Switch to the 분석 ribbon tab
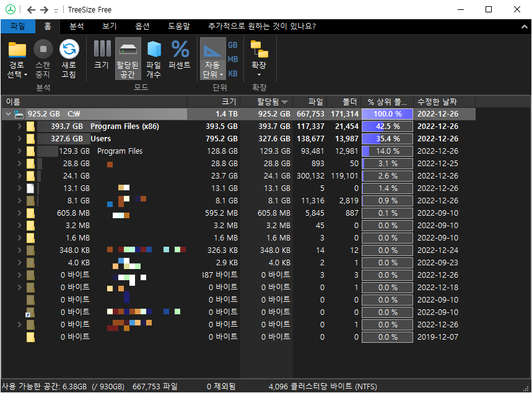 77,26
